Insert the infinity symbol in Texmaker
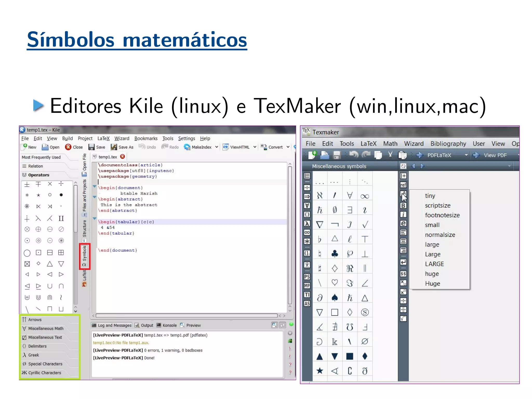 click(365, 196)
